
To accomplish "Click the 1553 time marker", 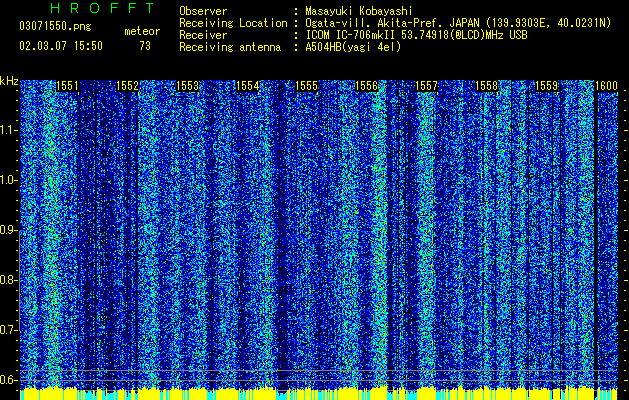I will tap(187, 86).
